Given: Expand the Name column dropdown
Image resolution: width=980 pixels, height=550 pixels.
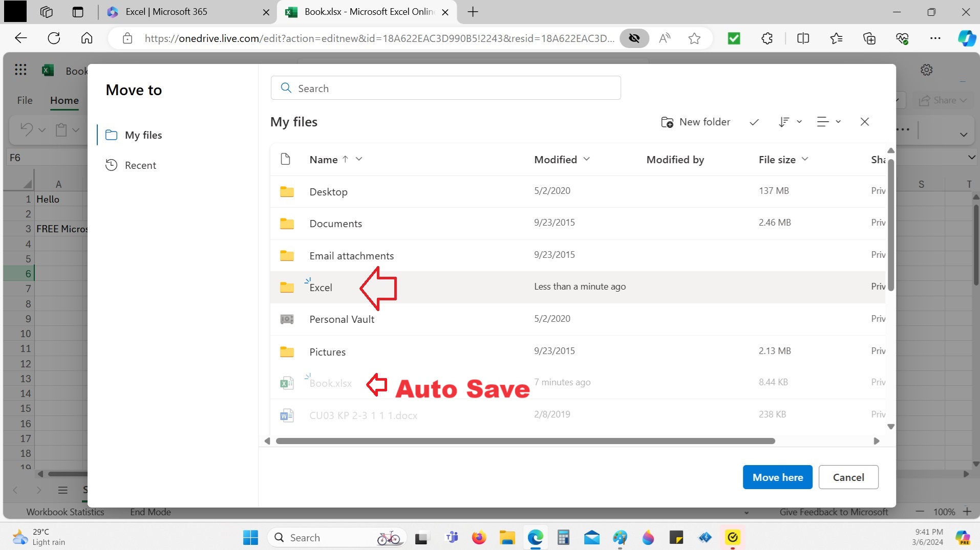Looking at the screenshot, I should (359, 159).
